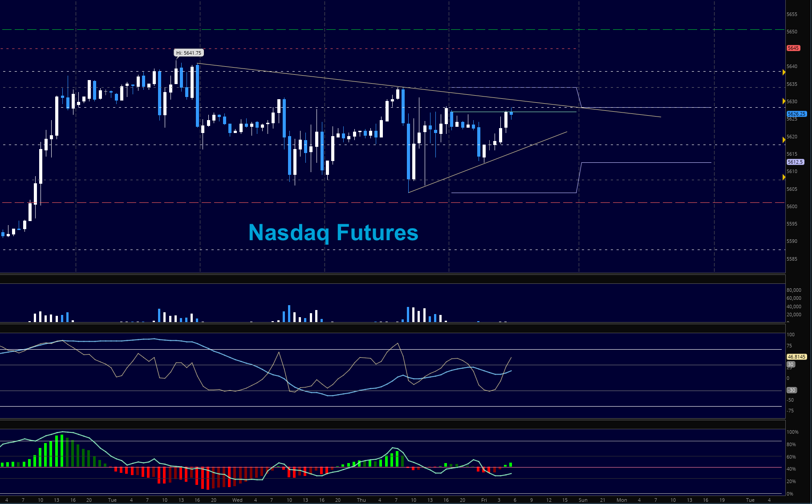Image resolution: width=812 pixels, height=504 pixels.
Task: Select the red 5645 price label
Action: click(793, 48)
